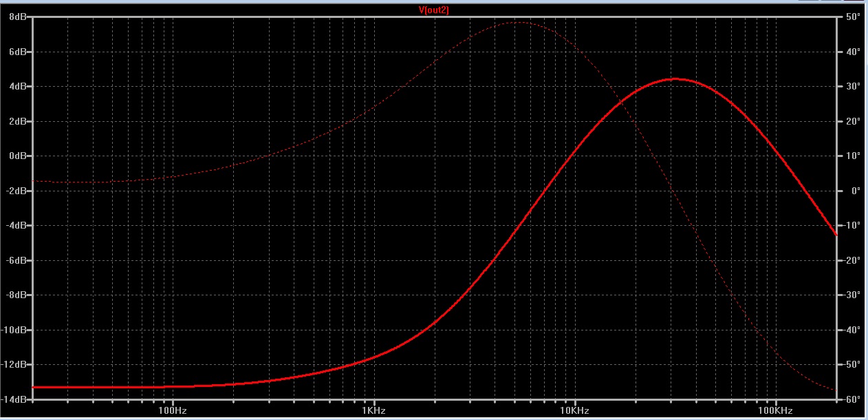Click the -10dB magnitude axis label
Viewport: 868px width, 420px height.
[x=14, y=330]
